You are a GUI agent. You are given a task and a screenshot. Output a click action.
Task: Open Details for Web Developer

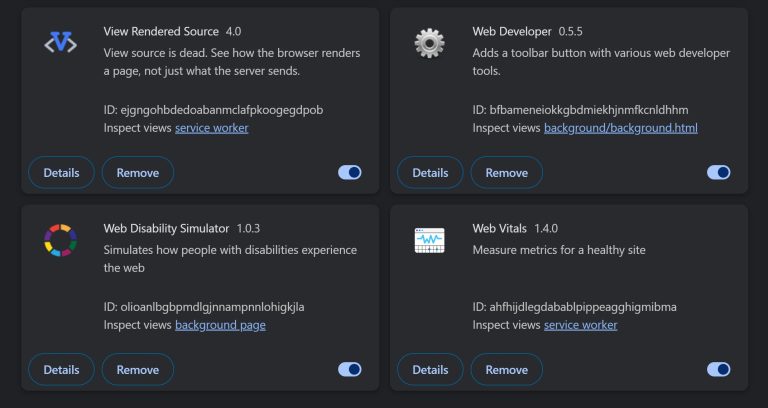pos(430,172)
